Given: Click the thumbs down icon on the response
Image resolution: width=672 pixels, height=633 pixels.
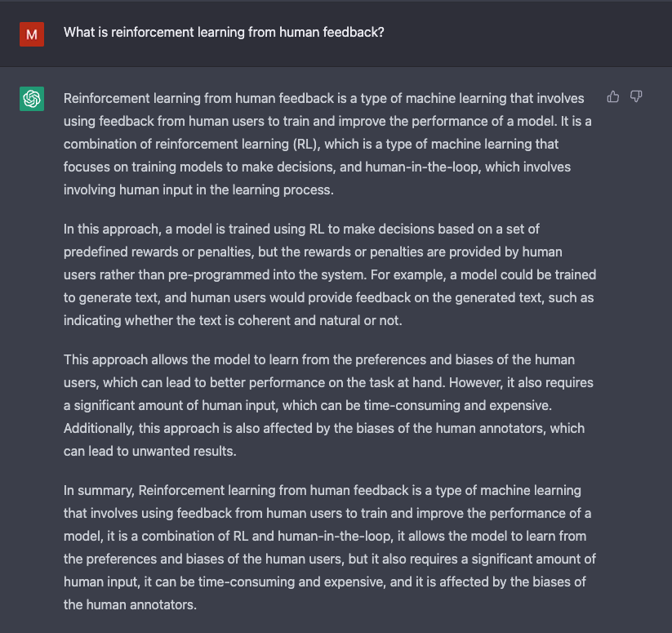Looking at the screenshot, I should [x=636, y=97].
